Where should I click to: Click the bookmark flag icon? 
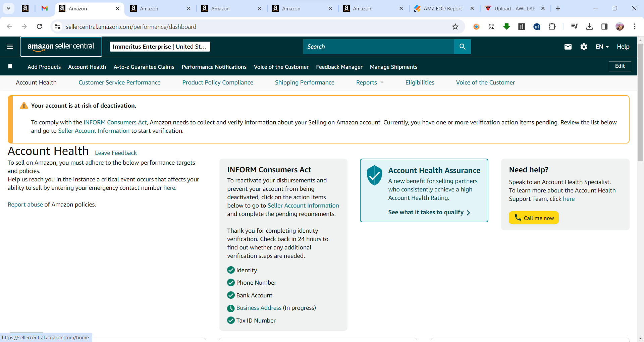click(10, 66)
